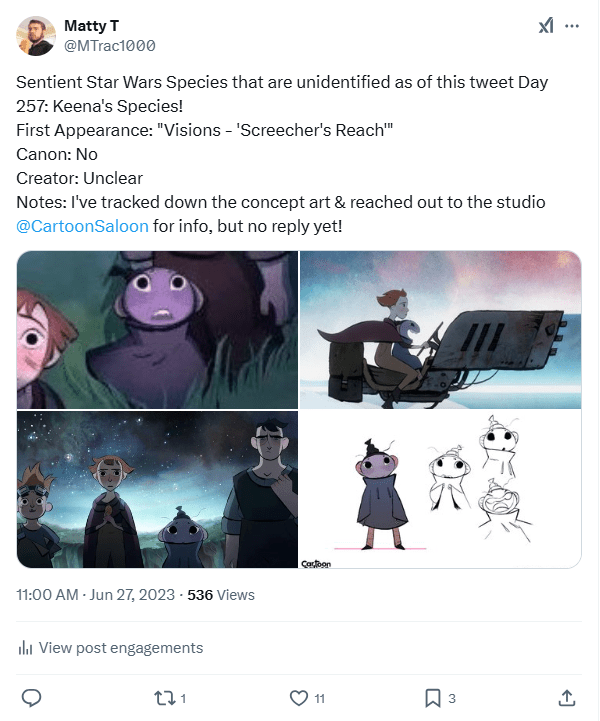Screen dimensions: 600x721
Task: Click the reply speech bubble icon
Action: (x=31, y=697)
